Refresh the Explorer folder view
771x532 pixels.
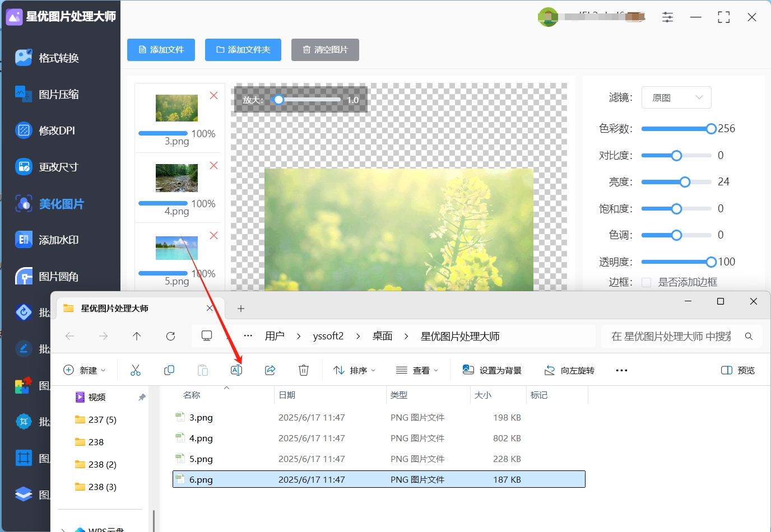[x=171, y=336]
